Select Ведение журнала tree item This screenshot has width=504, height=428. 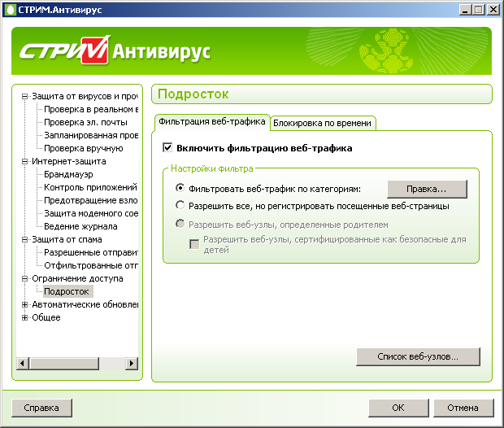pos(80,226)
